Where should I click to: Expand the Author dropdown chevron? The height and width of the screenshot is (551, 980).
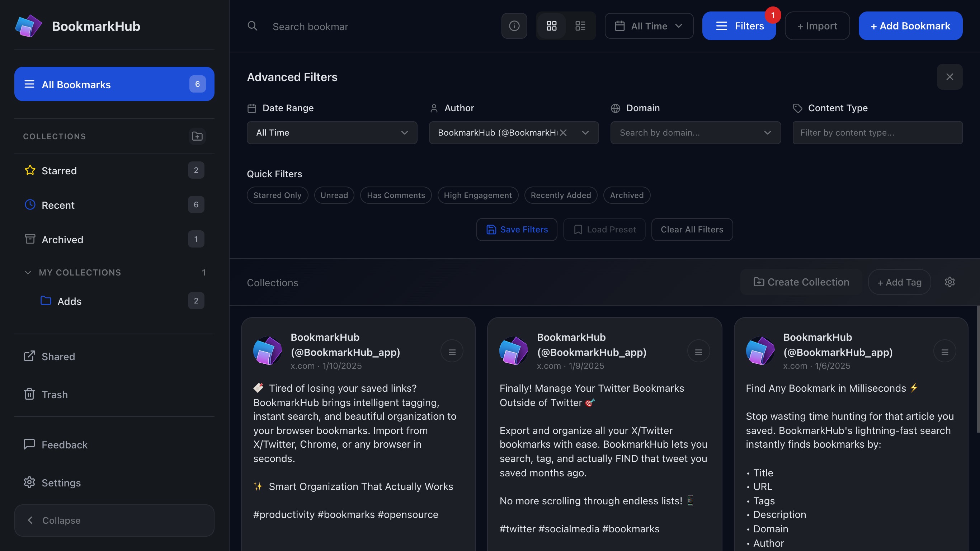tap(585, 133)
